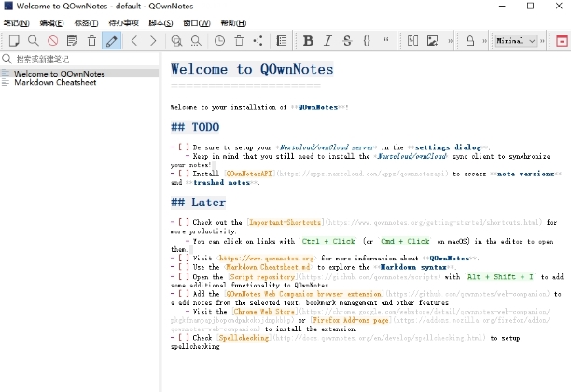Delete current note with first trash icon
This screenshot has width=571, height=392.
point(91,40)
